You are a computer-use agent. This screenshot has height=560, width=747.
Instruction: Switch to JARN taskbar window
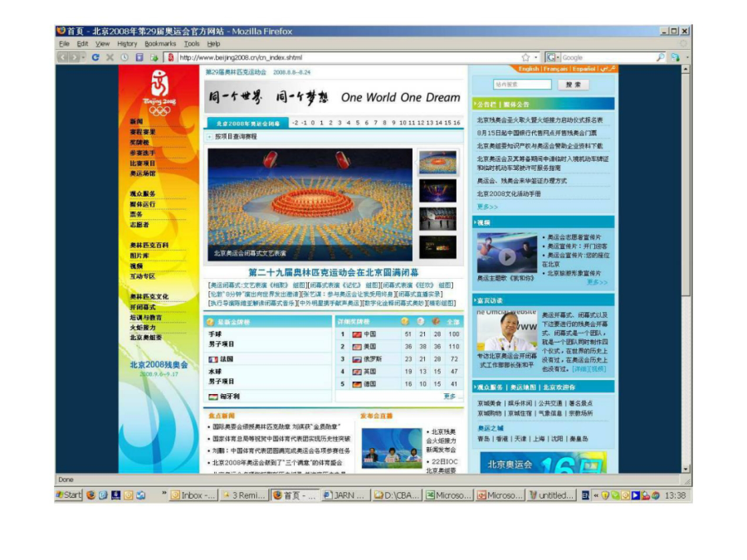point(345,495)
